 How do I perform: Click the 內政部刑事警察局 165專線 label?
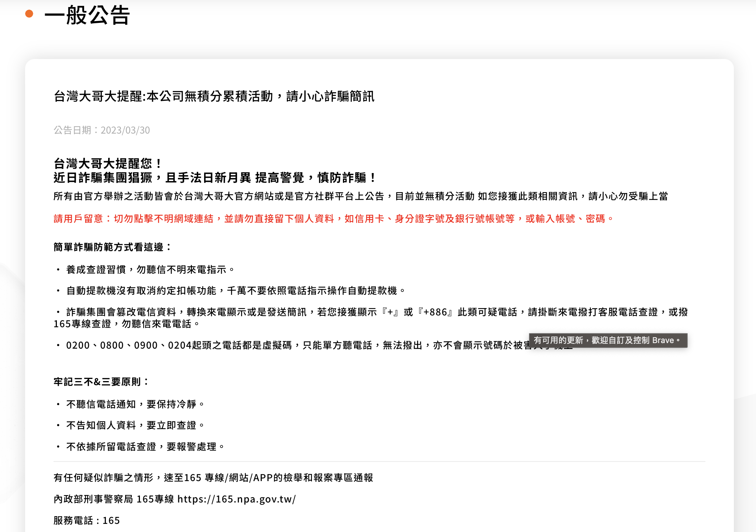tap(114, 499)
